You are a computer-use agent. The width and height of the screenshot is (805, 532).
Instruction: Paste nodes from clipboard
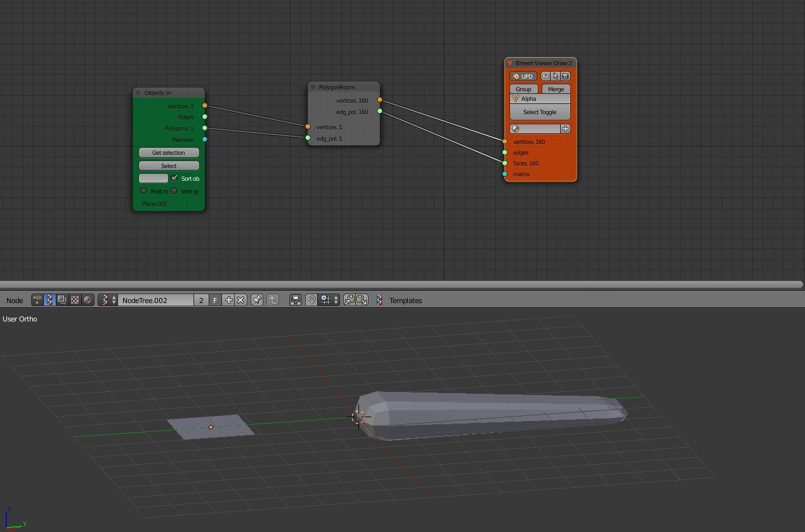coord(362,300)
